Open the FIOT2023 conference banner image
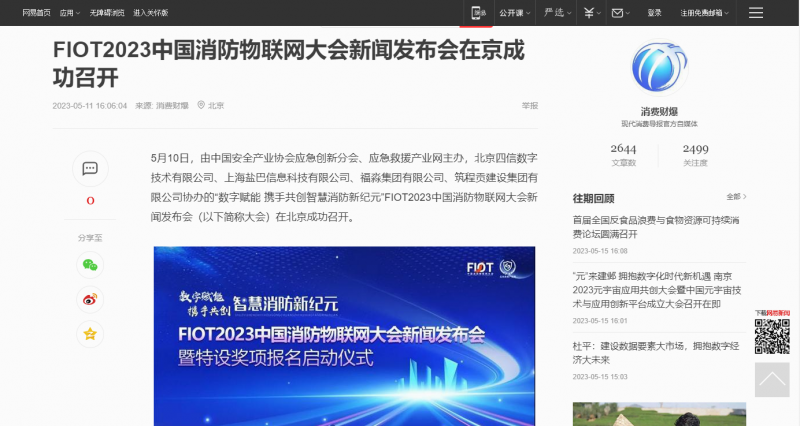800x426 pixels. coord(344,335)
